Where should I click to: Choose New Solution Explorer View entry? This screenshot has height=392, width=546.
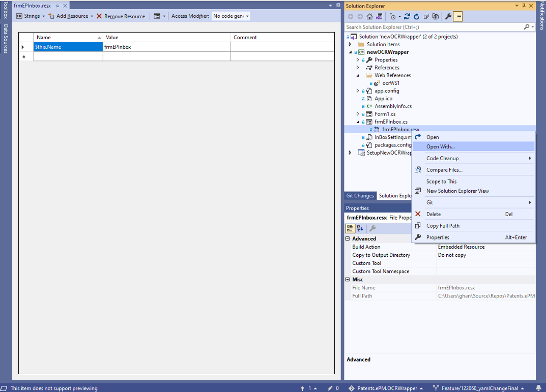[473, 191]
